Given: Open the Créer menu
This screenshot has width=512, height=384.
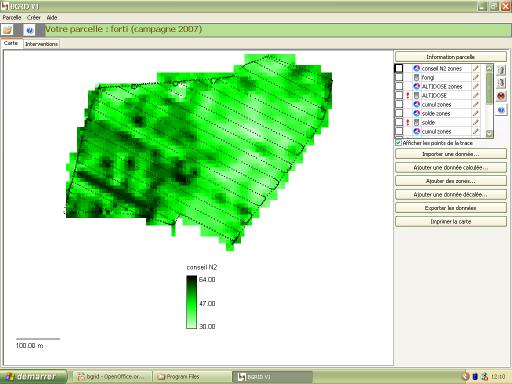Looking at the screenshot, I should 34,17.
